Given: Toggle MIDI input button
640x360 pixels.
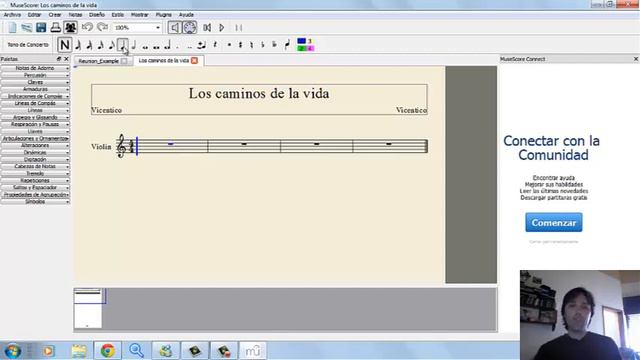Looking at the screenshot, I should tap(189, 27).
